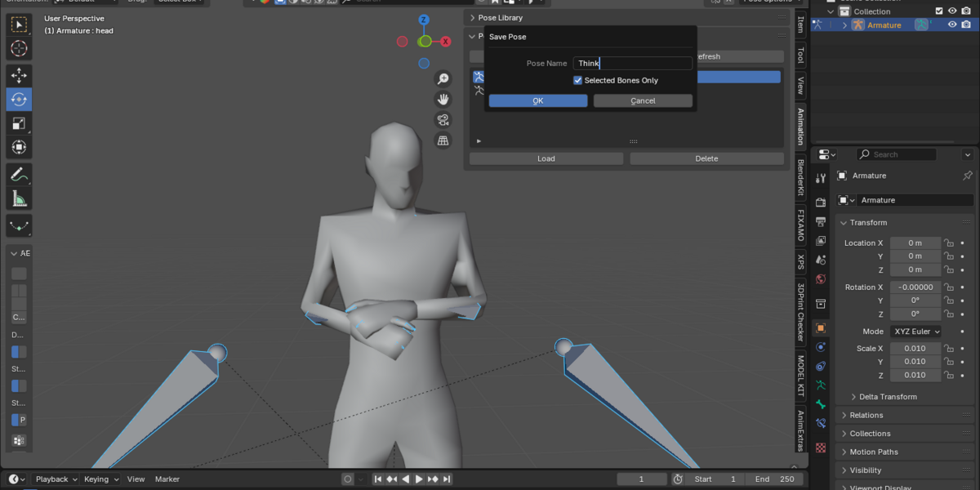Activate the Cursor tool
Image resolution: width=980 pixels, height=490 pixels.
tap(19, 49)
